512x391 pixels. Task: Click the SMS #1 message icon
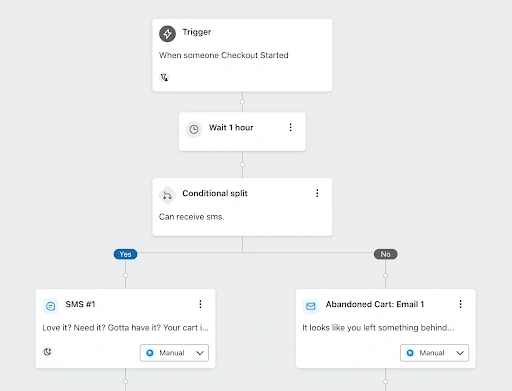coord(51,306)
